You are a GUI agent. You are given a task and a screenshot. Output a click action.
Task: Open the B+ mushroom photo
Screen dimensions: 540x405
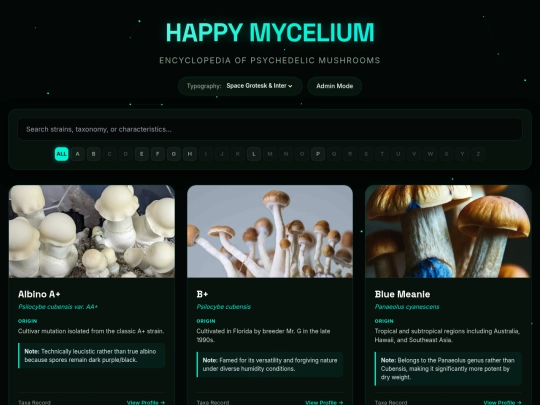(x=270, y=231)
